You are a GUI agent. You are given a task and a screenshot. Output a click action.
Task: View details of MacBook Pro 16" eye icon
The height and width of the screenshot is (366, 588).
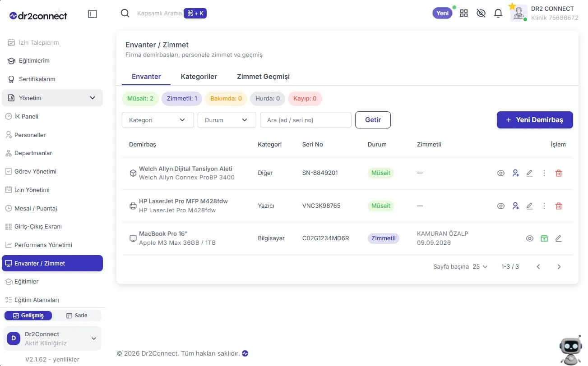click(530, 238)
